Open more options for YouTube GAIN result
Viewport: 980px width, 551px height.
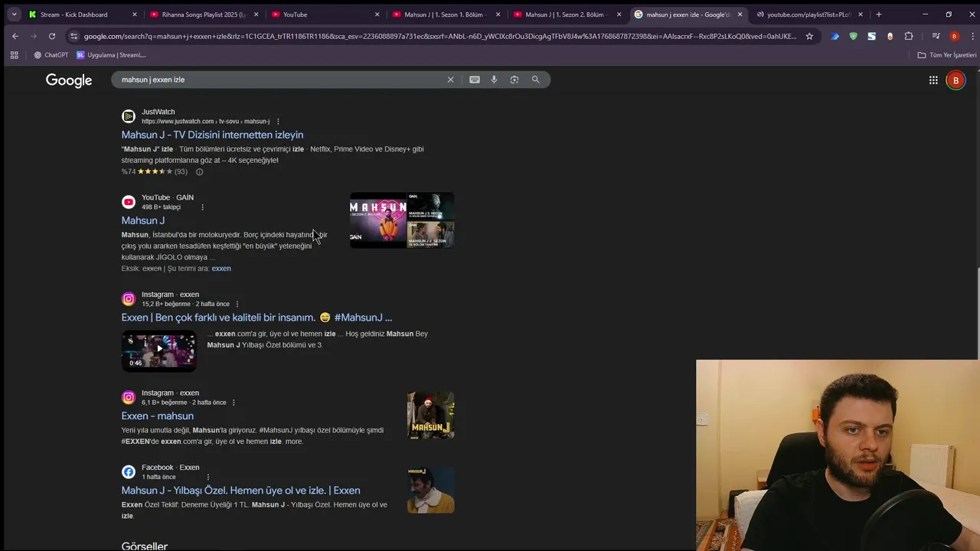pyautogui.click(x=202, y=207)
